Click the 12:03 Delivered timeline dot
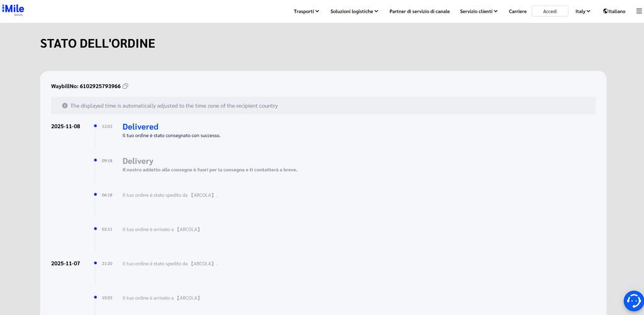 (96, 126)
